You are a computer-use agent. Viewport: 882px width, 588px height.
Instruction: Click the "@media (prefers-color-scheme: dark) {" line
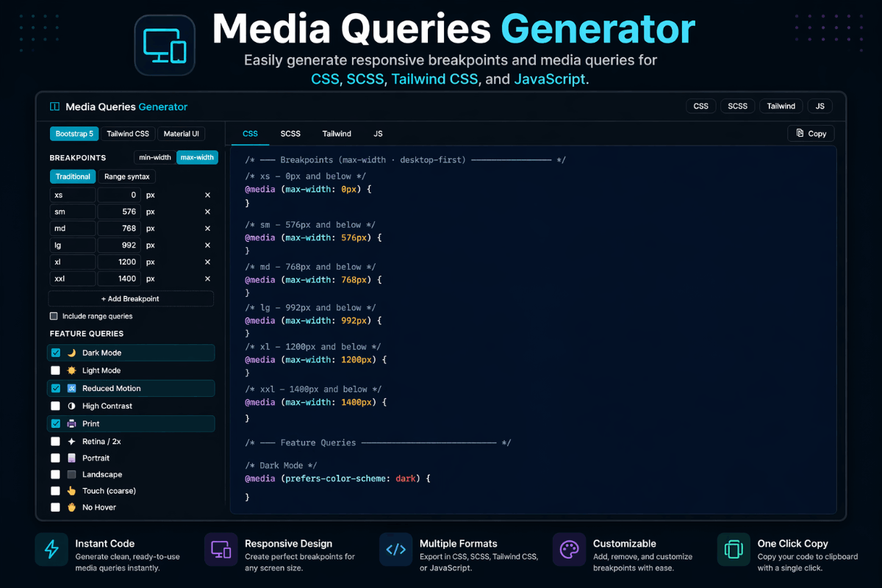(337, 478)
